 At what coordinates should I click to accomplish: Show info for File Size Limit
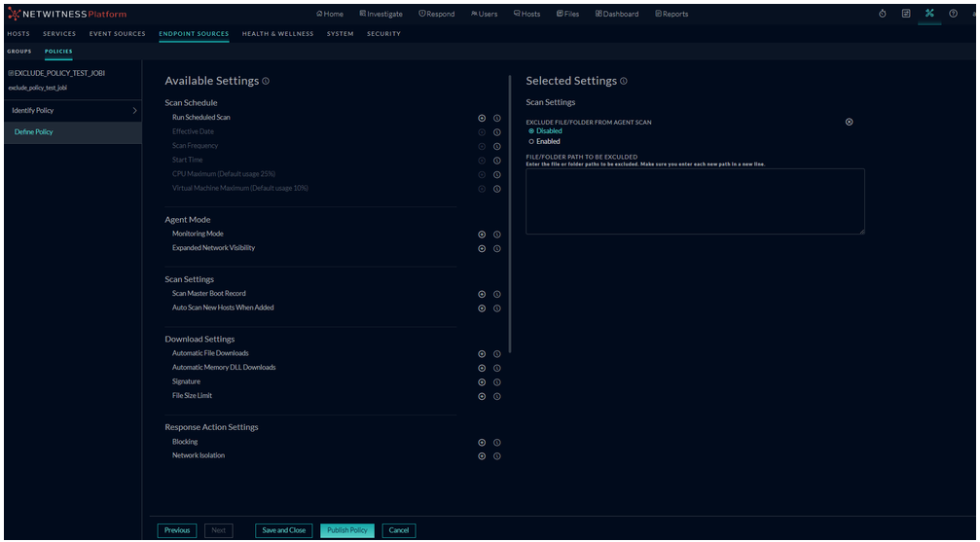pyautogui.click(x=497, y=396)
